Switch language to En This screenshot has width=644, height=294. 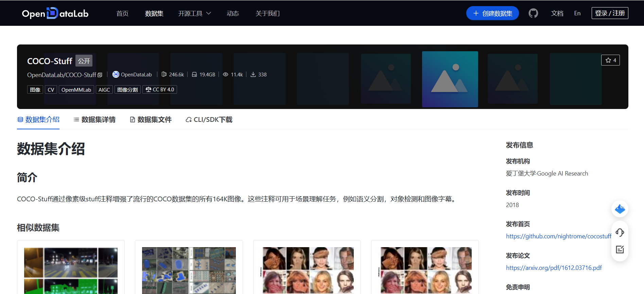(x=577, y=13)
